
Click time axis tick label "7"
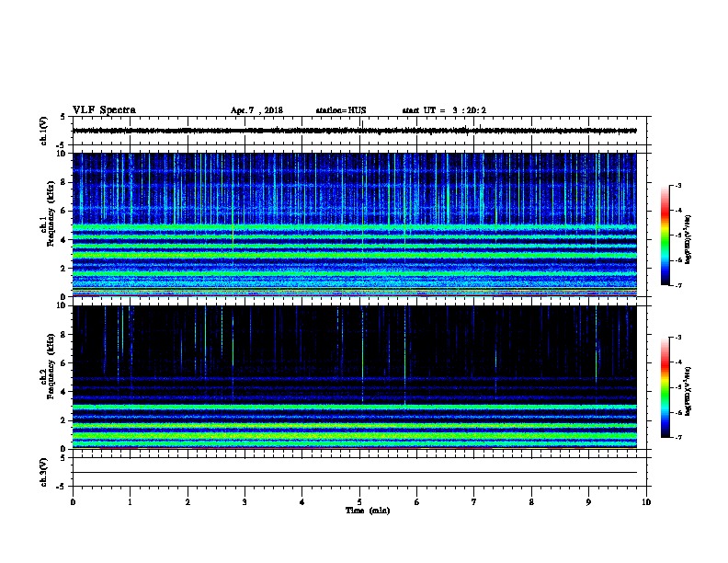(474, 502)
